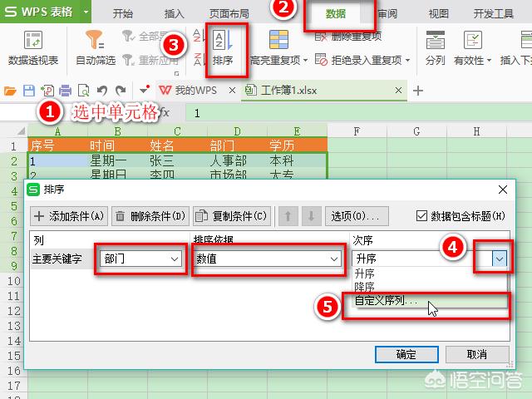This screenshot has height=399, width=532.
Task: Click the 星期一 cell
Action: click(117, 160)
